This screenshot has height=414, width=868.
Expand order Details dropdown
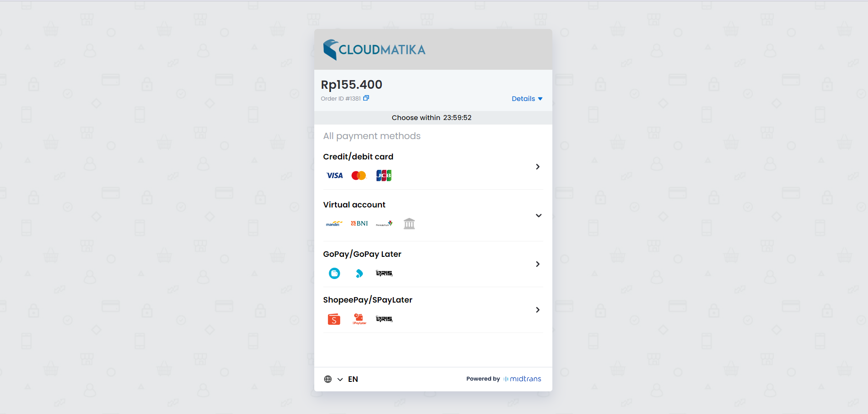coord(527,99)
